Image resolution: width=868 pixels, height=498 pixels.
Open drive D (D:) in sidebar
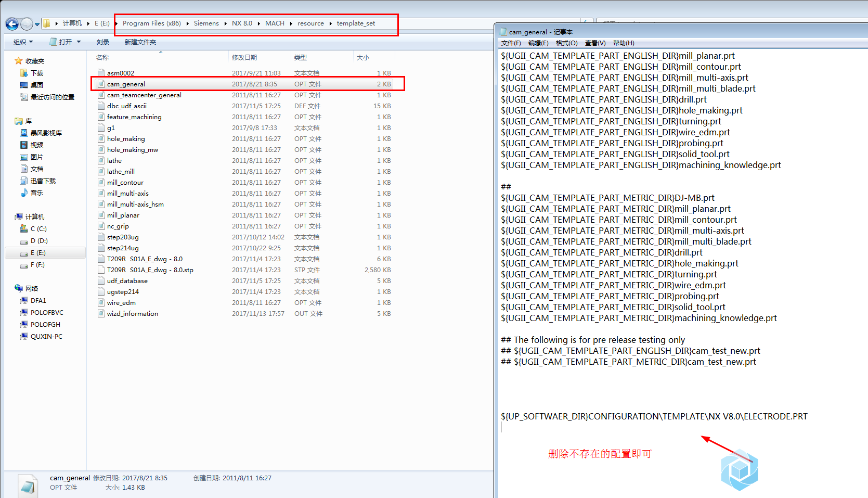(x=39, y=240)
